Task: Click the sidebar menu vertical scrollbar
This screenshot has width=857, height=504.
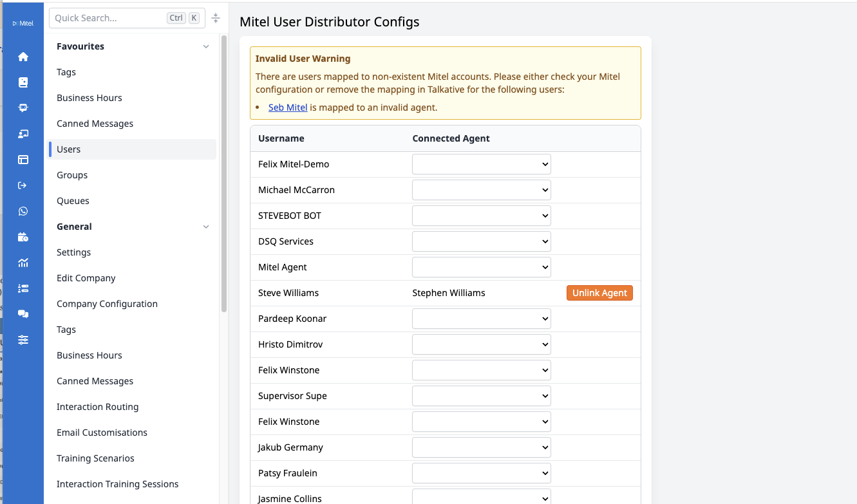Action: click(224, 174)
